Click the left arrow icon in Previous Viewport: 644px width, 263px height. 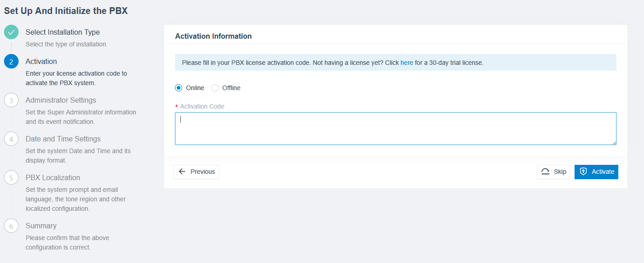[182, 172]
